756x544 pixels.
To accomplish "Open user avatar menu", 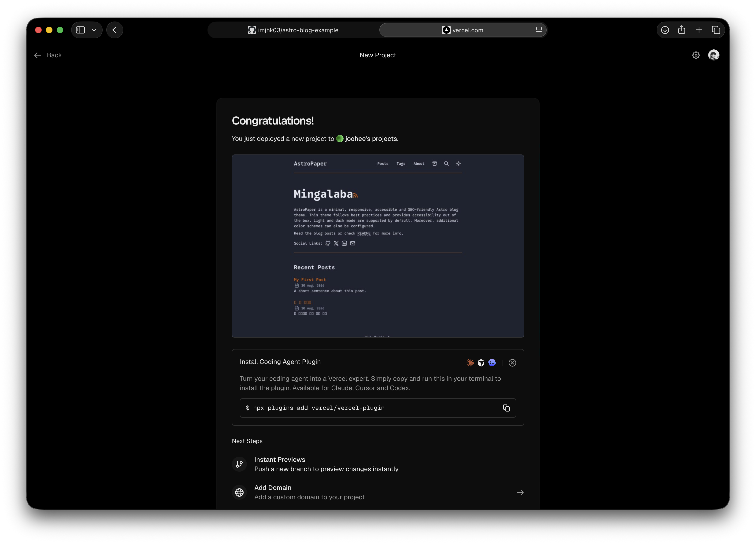I will pyautogui.click(x=714, y=55).
